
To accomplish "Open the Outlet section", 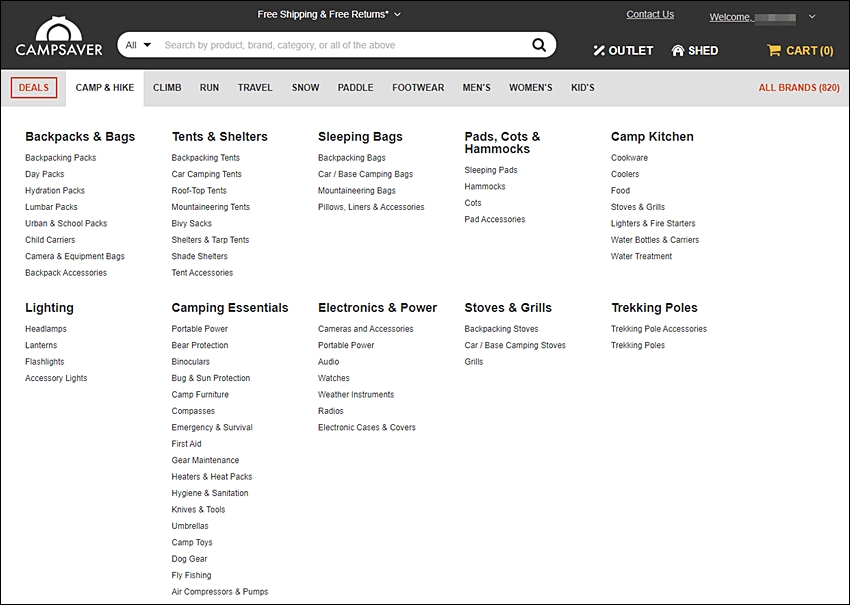I will click(623, 50).
